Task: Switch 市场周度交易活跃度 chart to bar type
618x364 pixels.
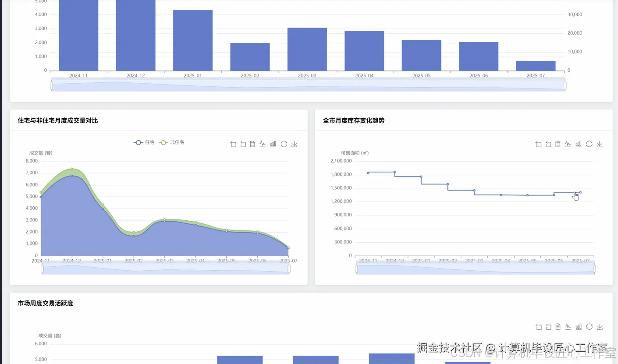Action: pos(579,327)
